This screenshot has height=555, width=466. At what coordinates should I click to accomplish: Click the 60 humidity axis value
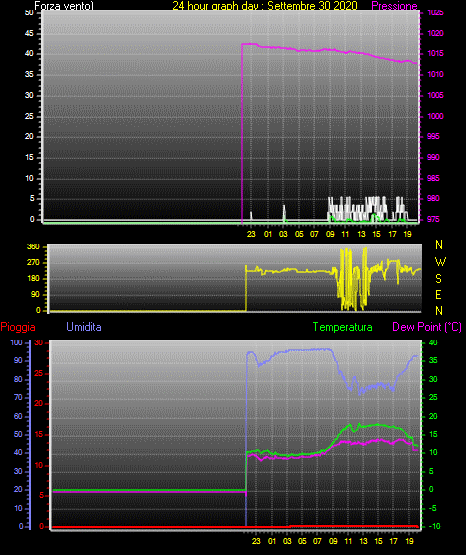tap(18, 416)
